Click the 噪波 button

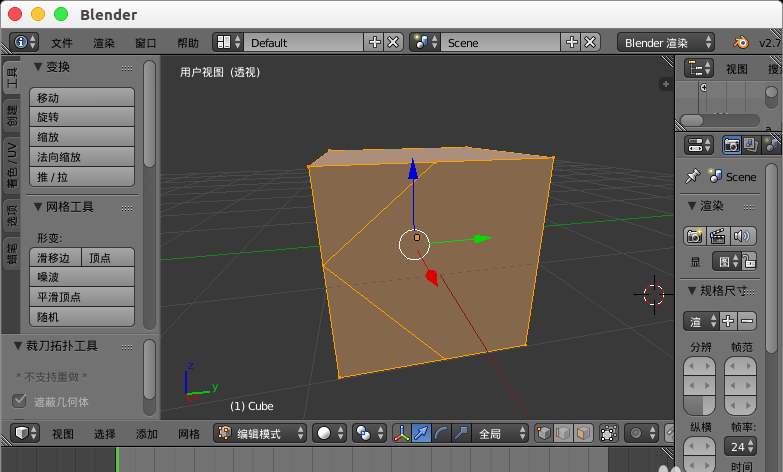pyautogui.click(x=82, y=277)
